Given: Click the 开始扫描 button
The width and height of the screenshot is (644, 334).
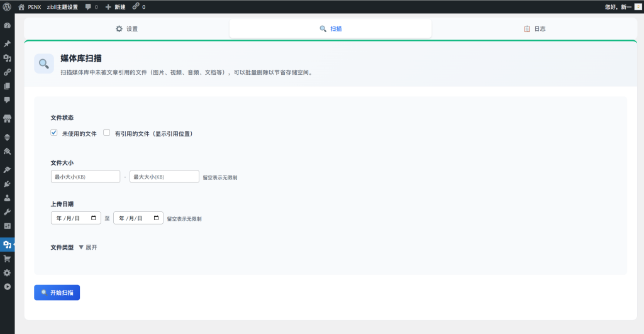Looking at the screenshot, I should (x=57, y=292).
